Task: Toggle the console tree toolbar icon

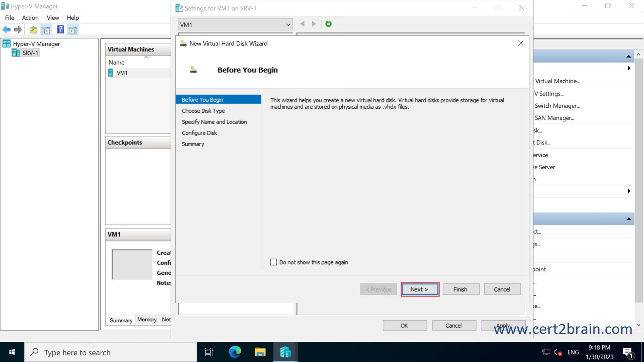Action: (x=46, y=29)
